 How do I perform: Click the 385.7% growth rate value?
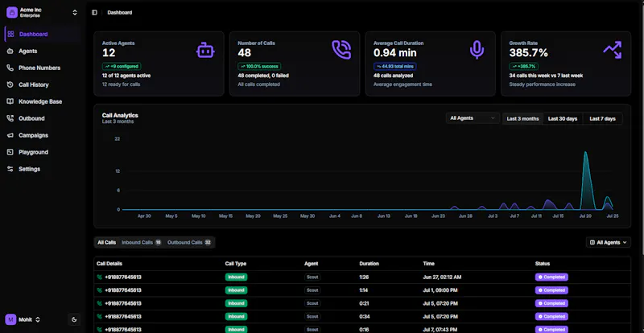(529, 53)
